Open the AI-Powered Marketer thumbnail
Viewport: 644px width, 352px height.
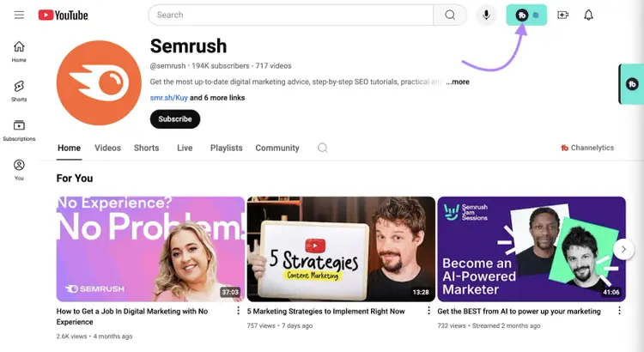pyautogui.click(x=532, y=249)
